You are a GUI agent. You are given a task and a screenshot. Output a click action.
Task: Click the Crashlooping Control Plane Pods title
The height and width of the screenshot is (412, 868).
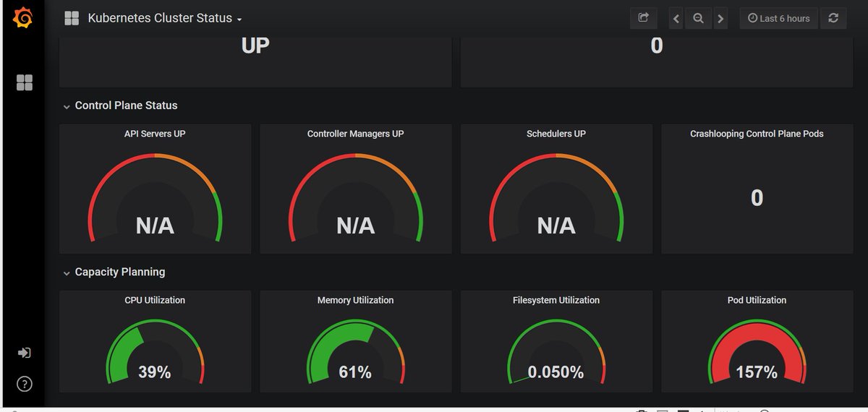click(x=757, y=134)
